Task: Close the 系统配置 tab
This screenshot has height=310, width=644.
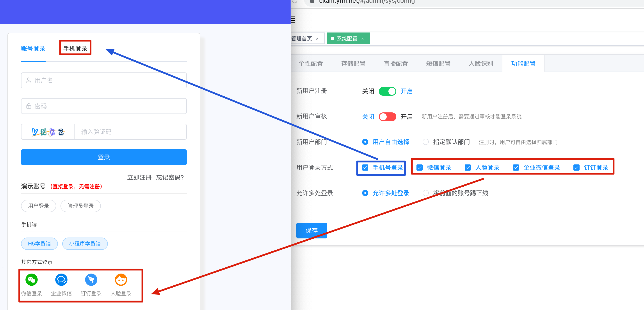Action: pyautogui.click(x=363, y=39)
